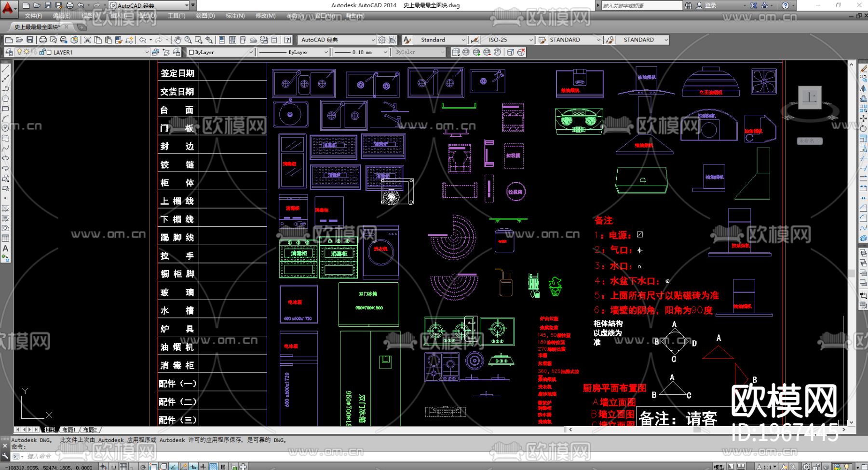Toggle the layer lock padlock icon

[42, 52]
